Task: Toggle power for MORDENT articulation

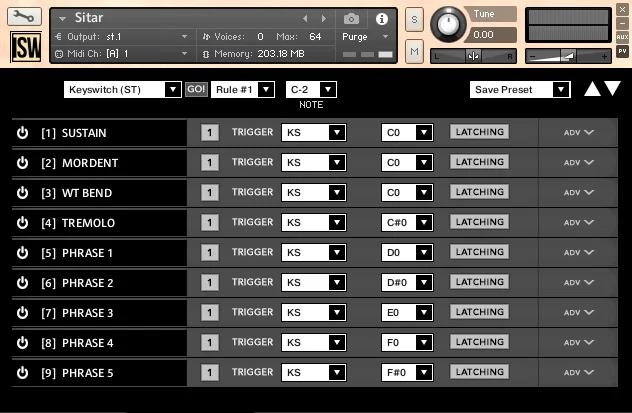Action: pyautogui.click(x=23, y=163)
